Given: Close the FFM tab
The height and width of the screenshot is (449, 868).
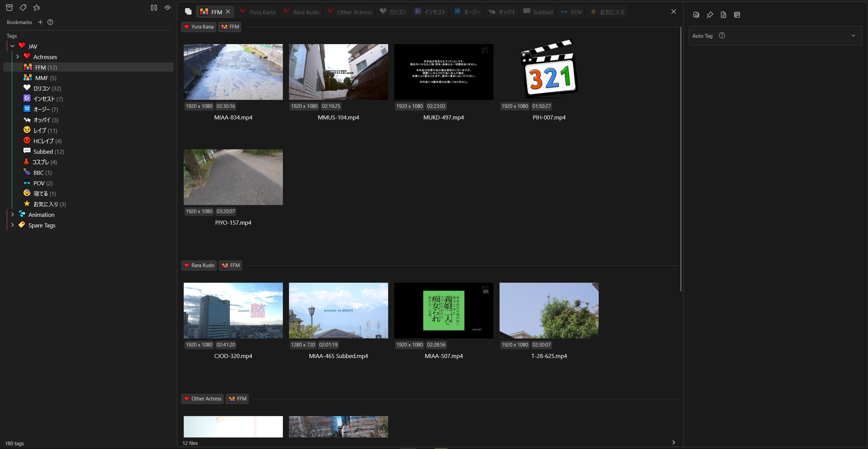Looking at the screenshot, I should point(228,12).
